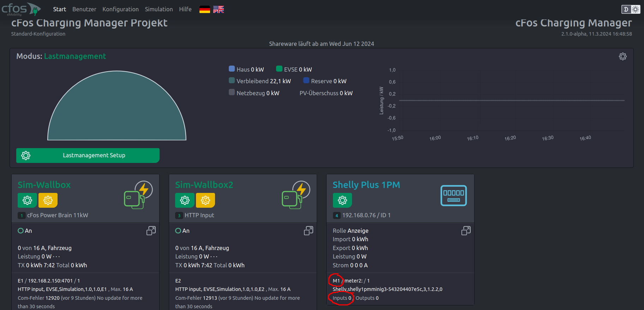Toggle light mode sun icon
This screenshot has height=310, width=644.
point(635,10)
